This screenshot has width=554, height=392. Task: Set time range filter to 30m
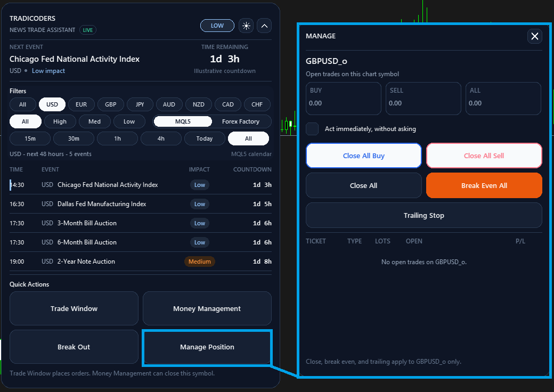point(74,138)
